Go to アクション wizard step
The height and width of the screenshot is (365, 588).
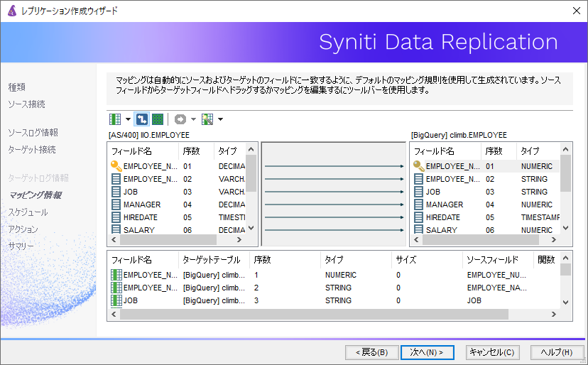pos(23,229)
